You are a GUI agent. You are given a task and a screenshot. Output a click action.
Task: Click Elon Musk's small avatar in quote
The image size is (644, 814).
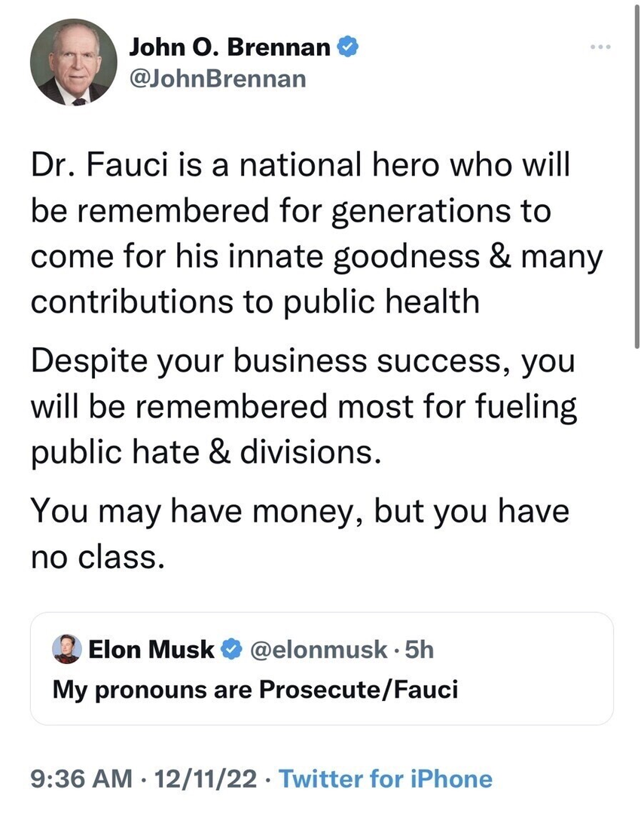tap(66, 650)
